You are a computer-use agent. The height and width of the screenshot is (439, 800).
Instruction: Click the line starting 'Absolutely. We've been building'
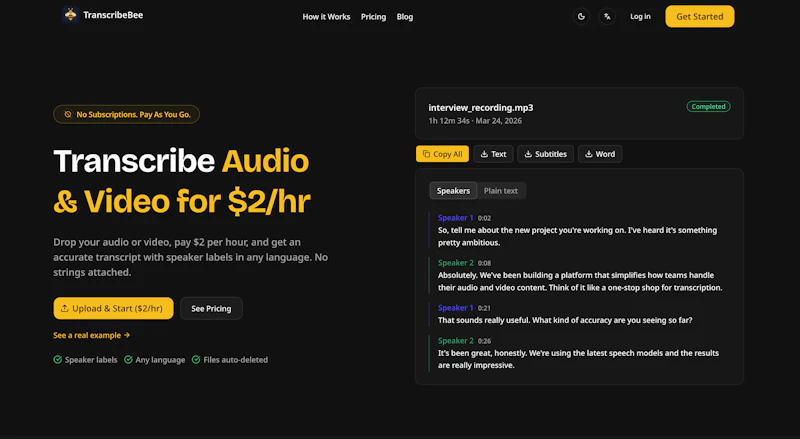580,281
